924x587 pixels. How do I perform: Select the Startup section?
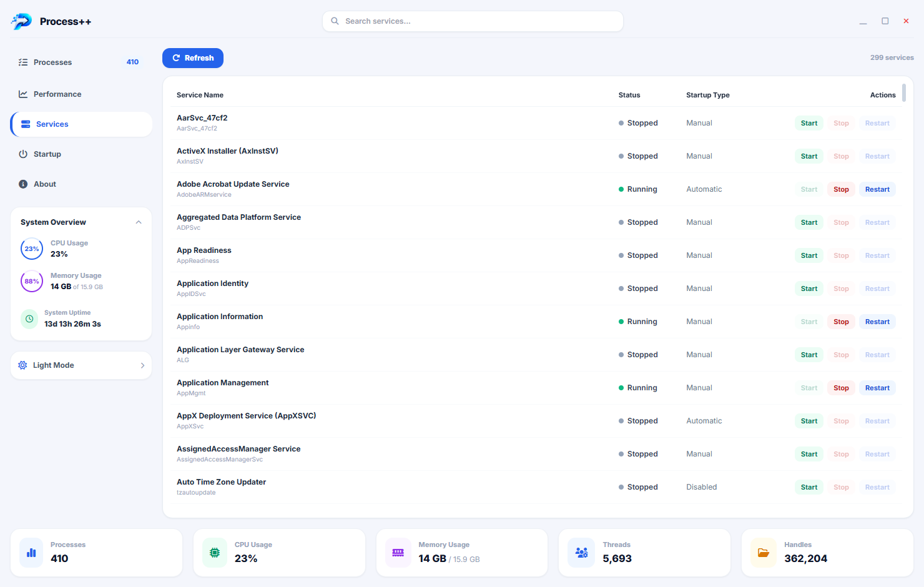81,154
